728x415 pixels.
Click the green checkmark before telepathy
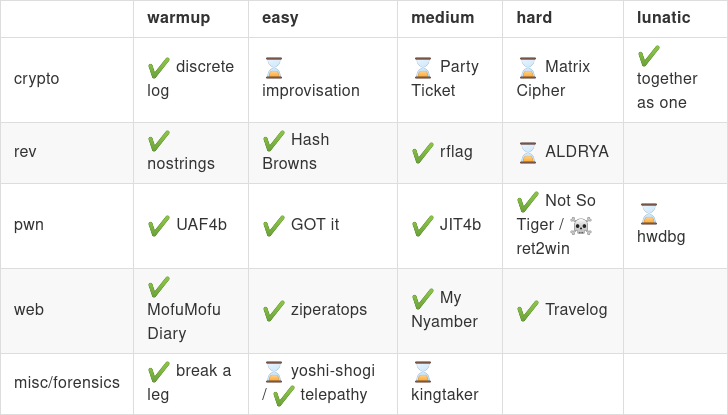pyautogui.click(x=283, y=396)
